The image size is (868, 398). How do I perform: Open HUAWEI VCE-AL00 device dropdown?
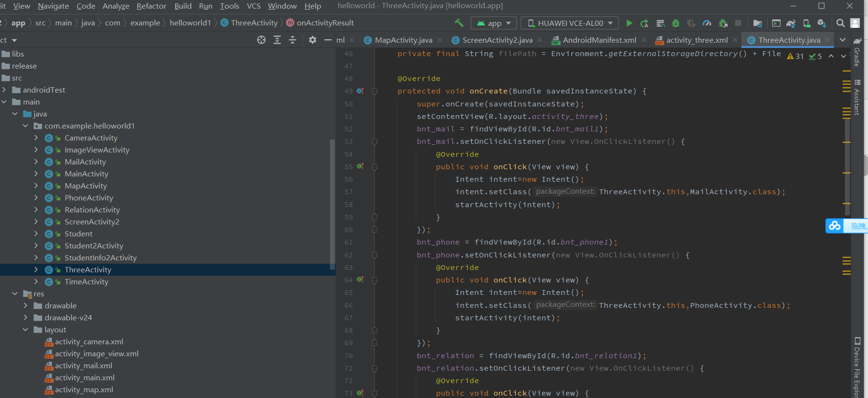(570, 23)
